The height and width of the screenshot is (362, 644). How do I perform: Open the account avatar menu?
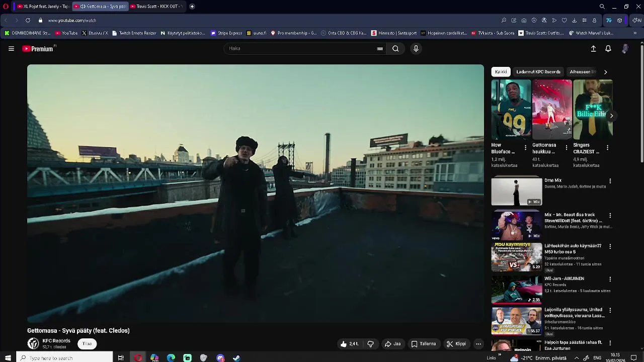click(x=625, y=49)
